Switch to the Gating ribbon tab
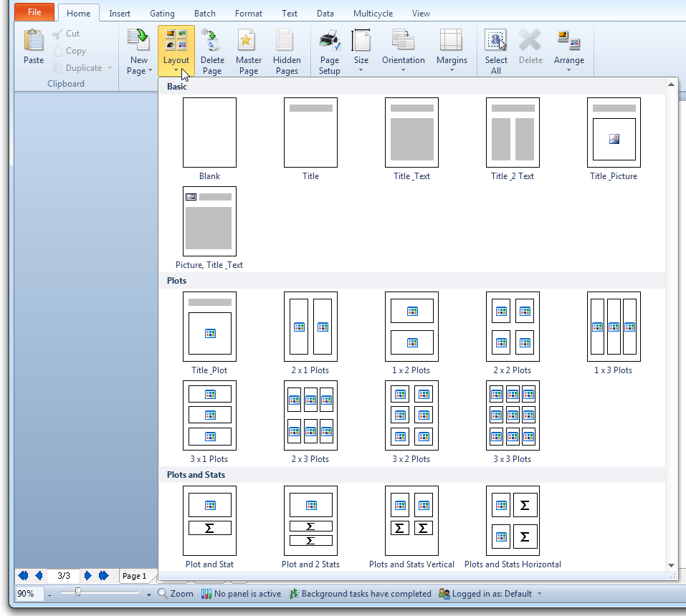The width and height of the screenshot is (686, 616). pos(162,14)
